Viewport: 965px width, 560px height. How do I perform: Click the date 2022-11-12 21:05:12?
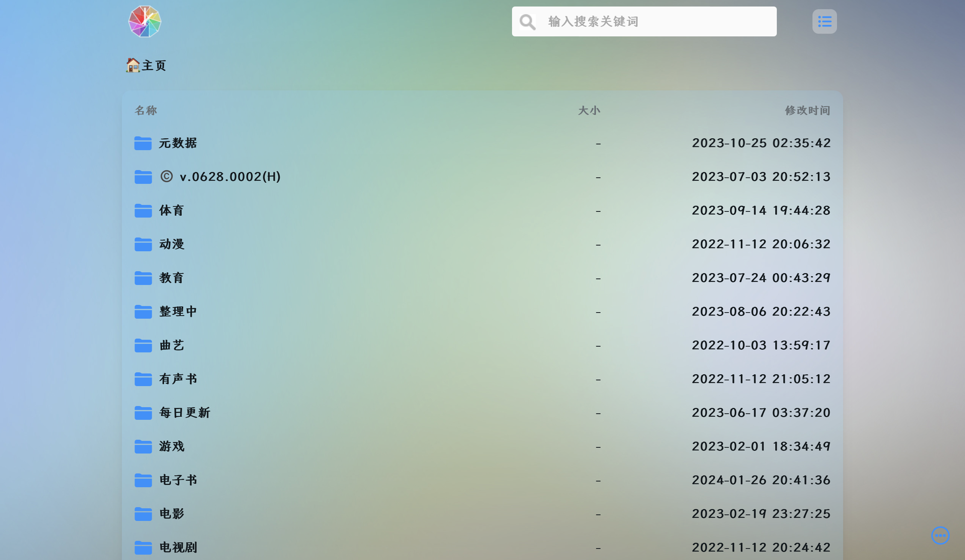(761, 379)
